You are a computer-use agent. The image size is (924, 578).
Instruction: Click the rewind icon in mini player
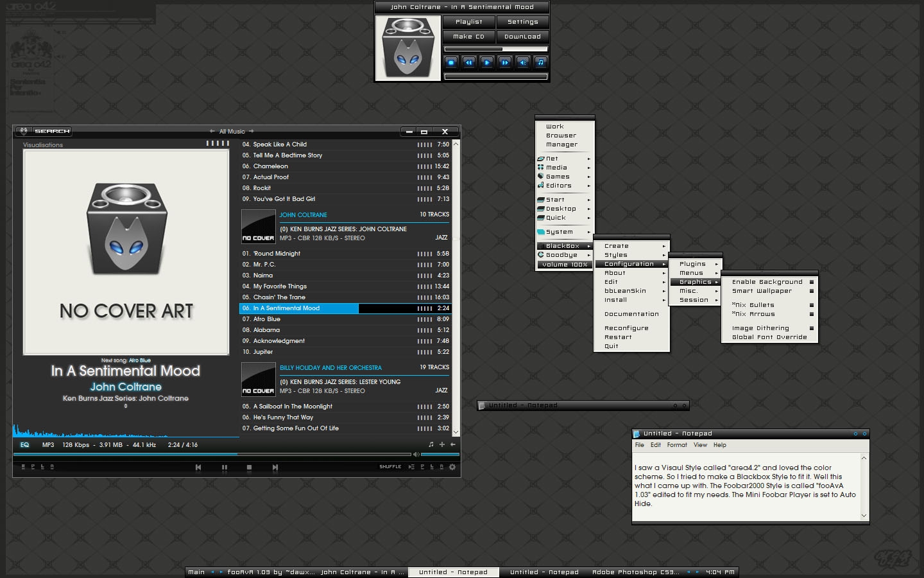pyautogui.click(x=469, y=62)
